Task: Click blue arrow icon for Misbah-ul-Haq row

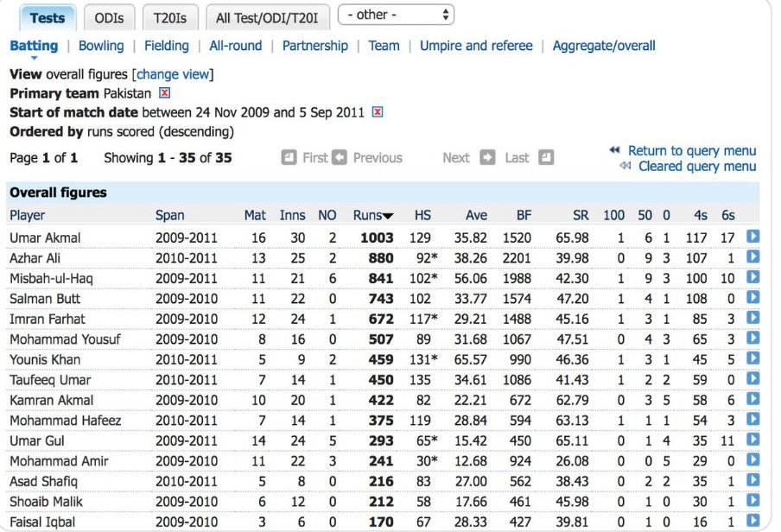Action: [752, 277]
